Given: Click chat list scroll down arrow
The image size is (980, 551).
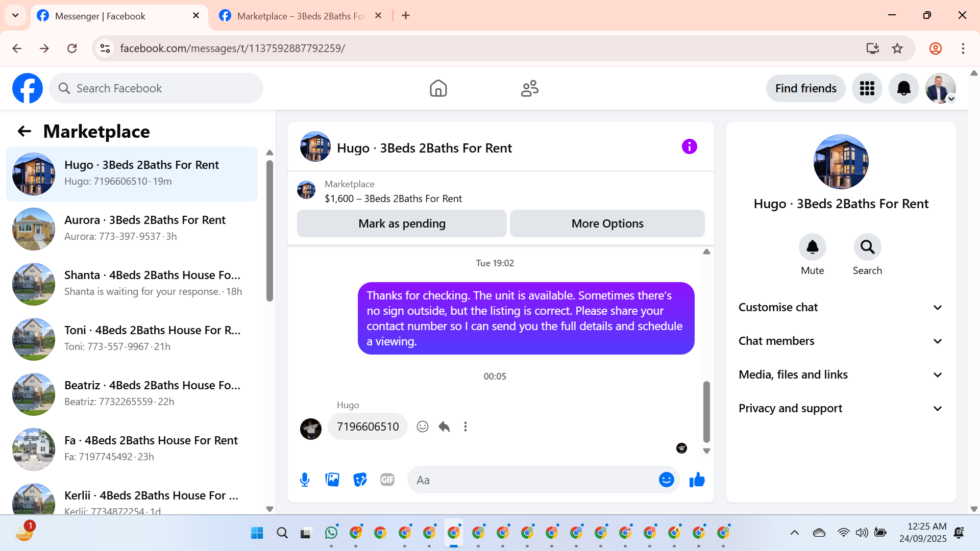Looking at the screenshot, I should 269,509.
